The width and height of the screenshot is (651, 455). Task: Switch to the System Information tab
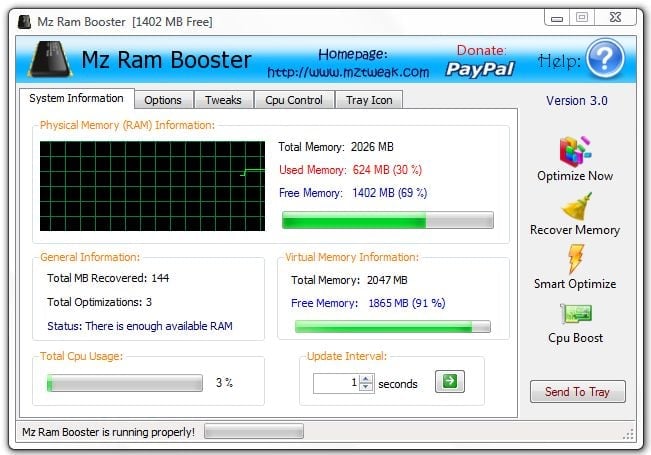(76, 98)
